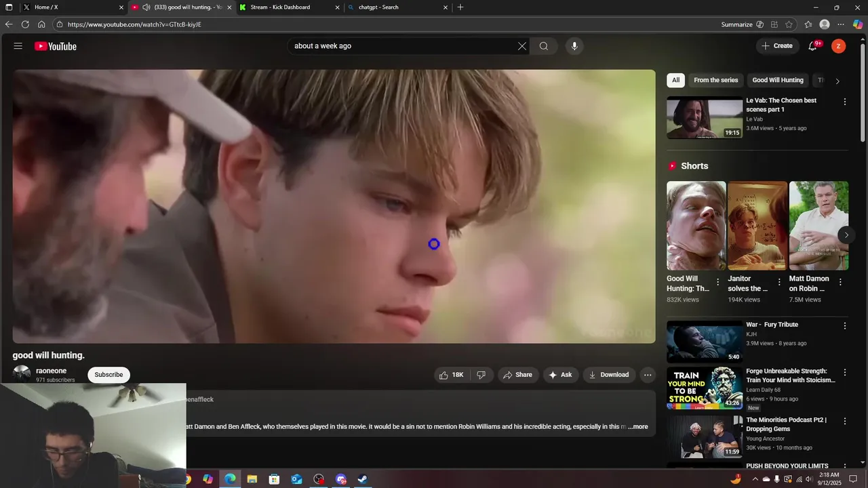This screenshot has height=488, width=868.
Task: Click the video player to pause
Action: [334, 206]
